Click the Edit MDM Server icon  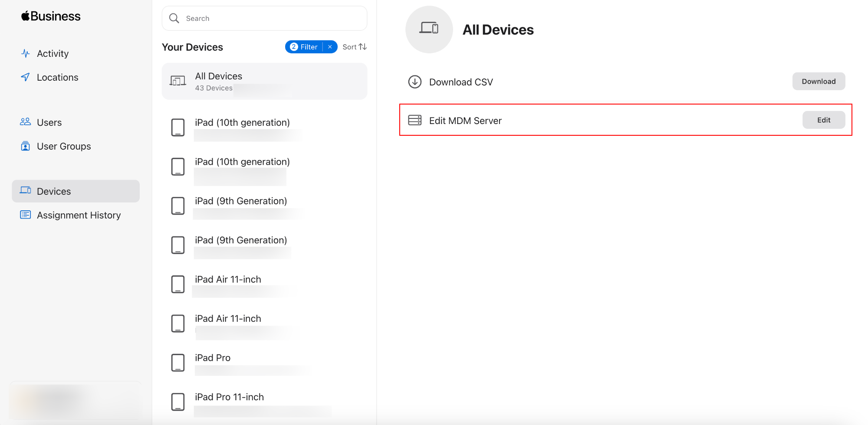414,120
